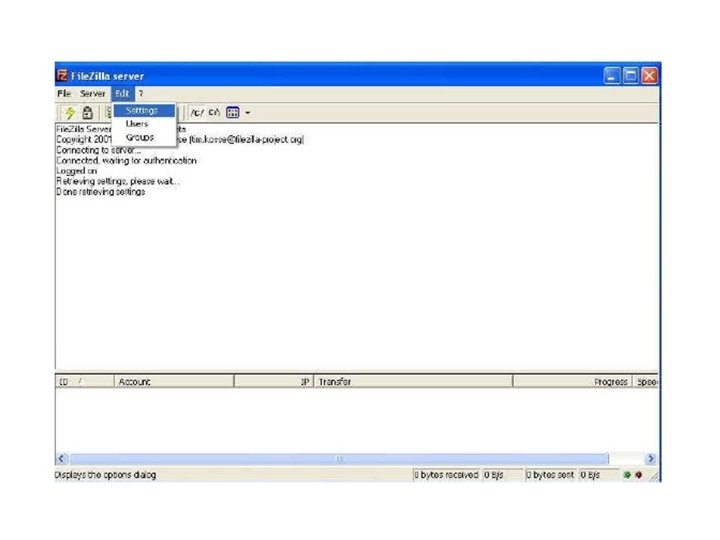This screenshot has height=540, width=720.
Task: Click the '0 bytes sent' status entry
Action: (550, 475)
